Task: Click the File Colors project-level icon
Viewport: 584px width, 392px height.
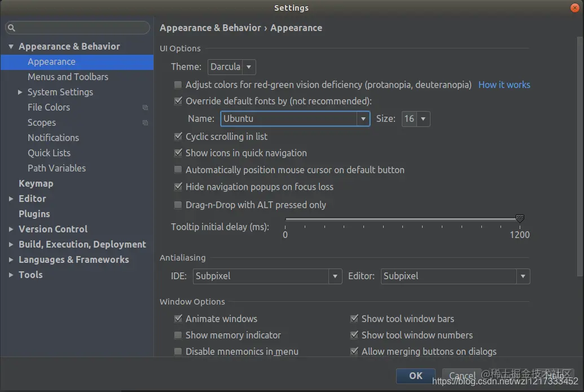Action: (x=145, y=108)
